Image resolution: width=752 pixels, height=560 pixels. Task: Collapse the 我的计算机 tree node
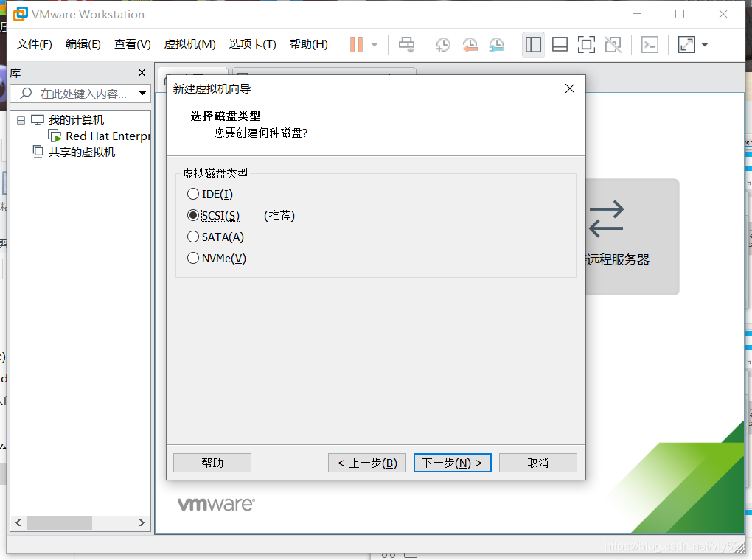(x=21, y=120)
